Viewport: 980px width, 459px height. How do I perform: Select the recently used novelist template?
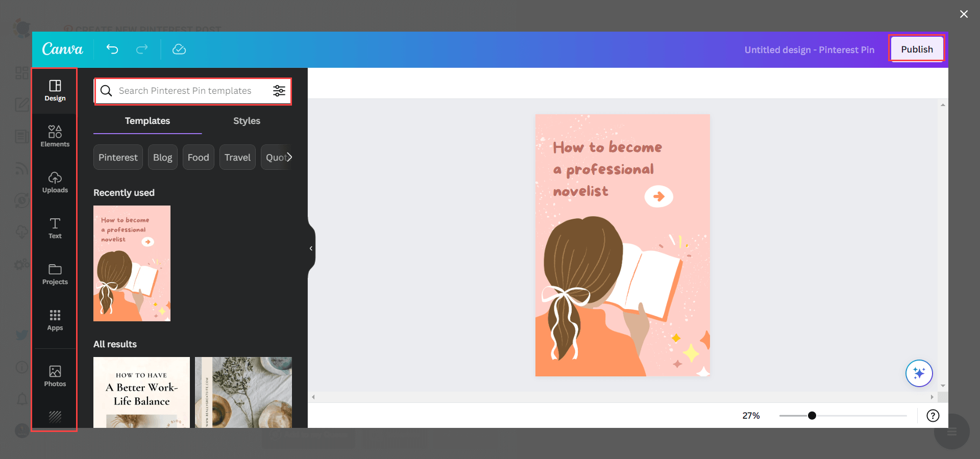tap(132, 263)
